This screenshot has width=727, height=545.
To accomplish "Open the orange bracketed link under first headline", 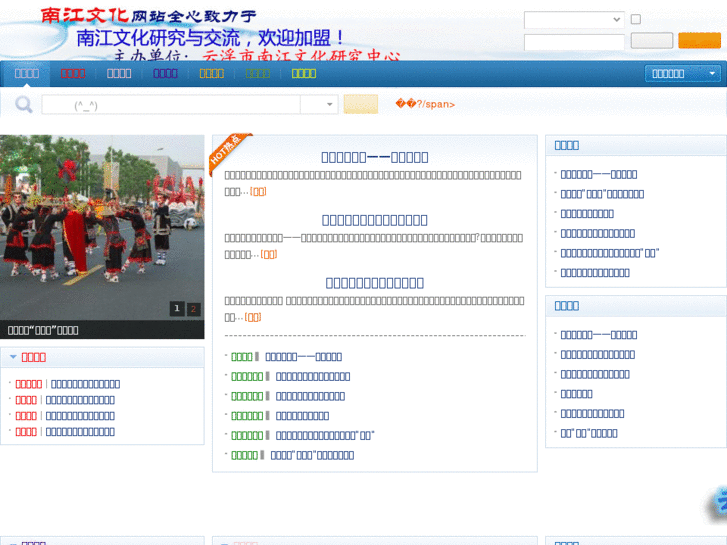I will (258, 191).
